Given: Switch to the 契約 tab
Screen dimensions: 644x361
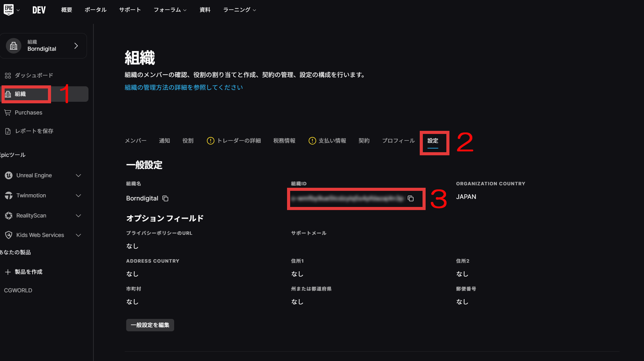Looking at the screenshot, I should click(x=364, y=141).
